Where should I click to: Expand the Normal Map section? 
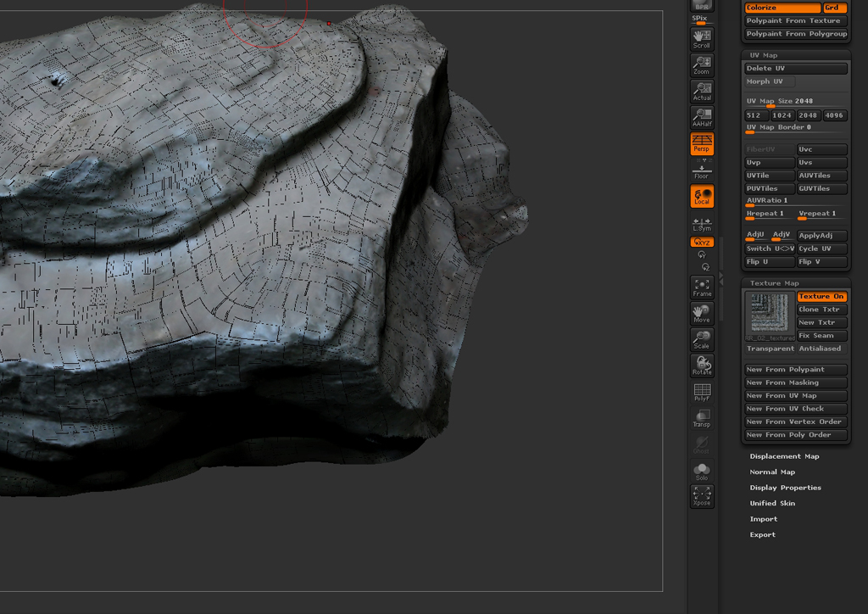(772, 472)
